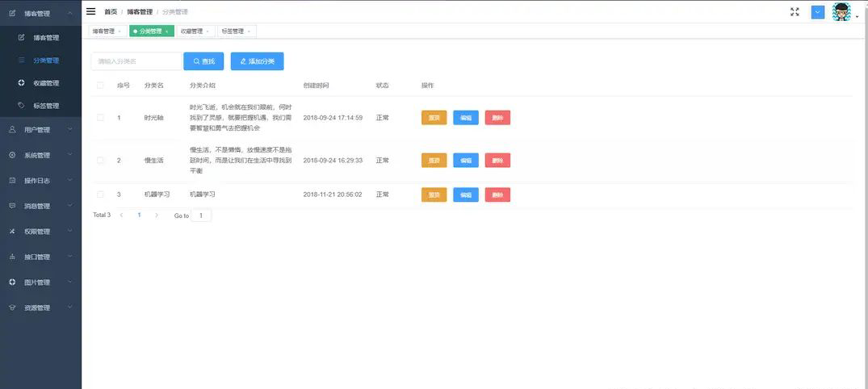
Task: Close the 博客管理 tab with its x
Action: pyautogui.click(x=120, y=31)
